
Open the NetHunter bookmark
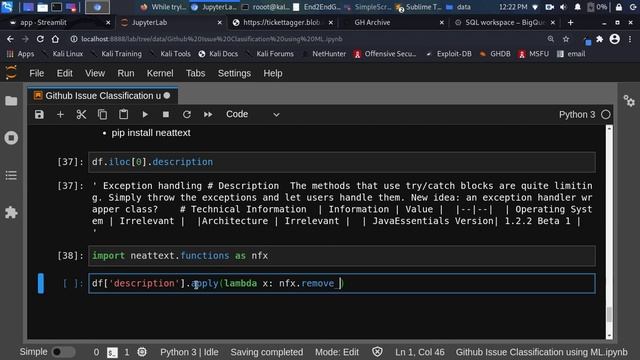tap(324, 54)
